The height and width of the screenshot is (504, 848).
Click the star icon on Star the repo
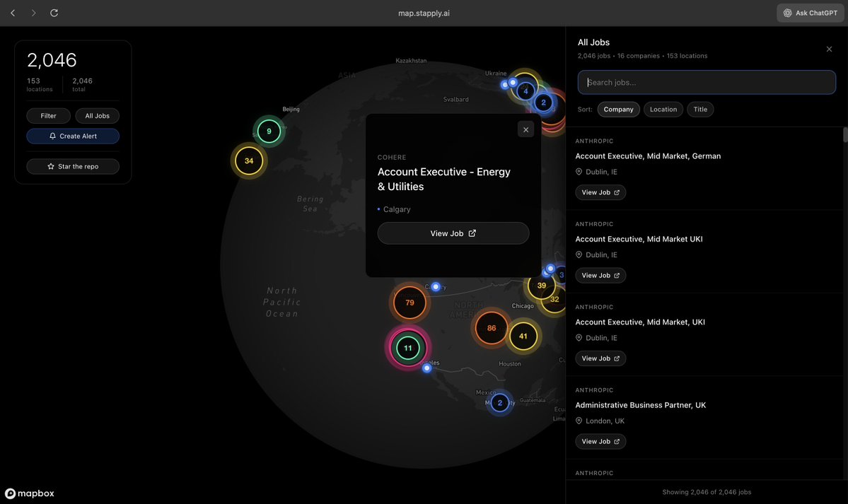click(x=50, y=166)
